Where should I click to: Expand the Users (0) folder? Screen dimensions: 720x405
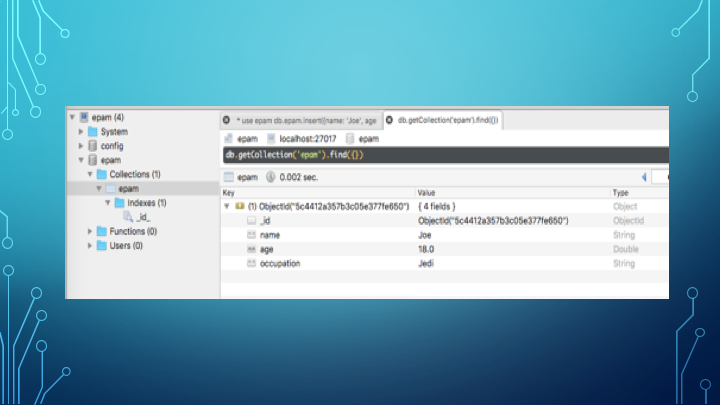point(90,246)
